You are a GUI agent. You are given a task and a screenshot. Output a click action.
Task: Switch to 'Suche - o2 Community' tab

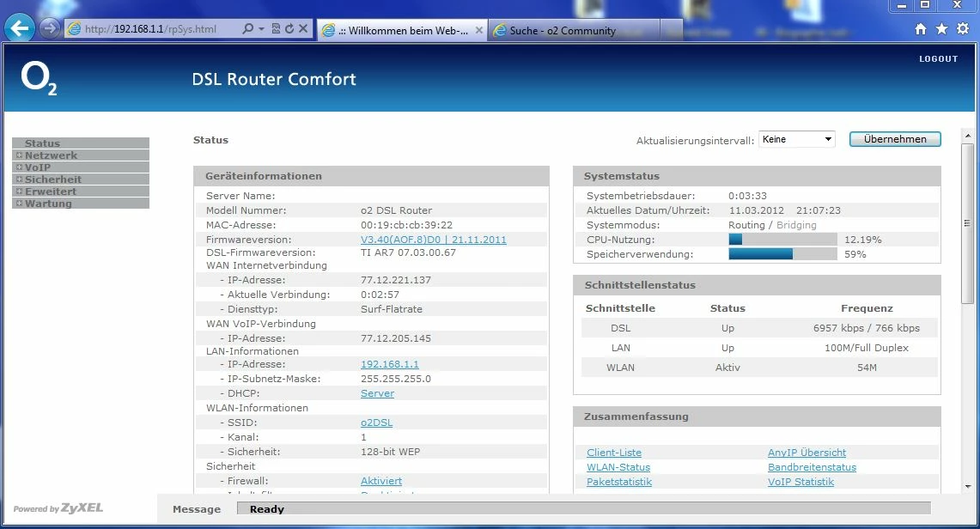[x=574, y=30]
